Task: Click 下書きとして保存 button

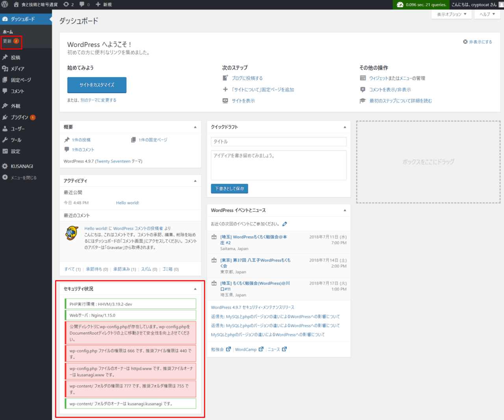Action: [230, 189]
